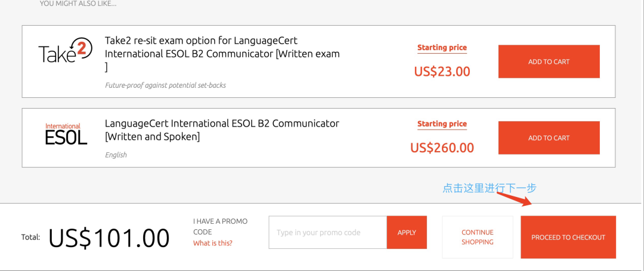Click the Starting price label above US$23.00
Viewport: 644px width, 271px height.
click(x=442, y=48)
